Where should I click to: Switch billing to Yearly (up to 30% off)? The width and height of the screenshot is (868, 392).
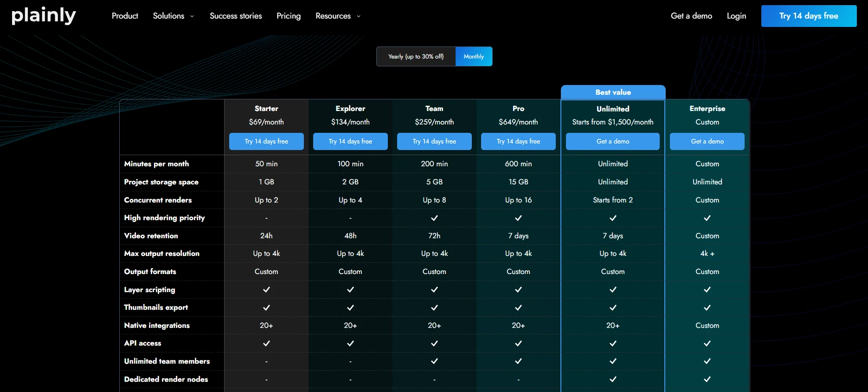pos(416,56)
